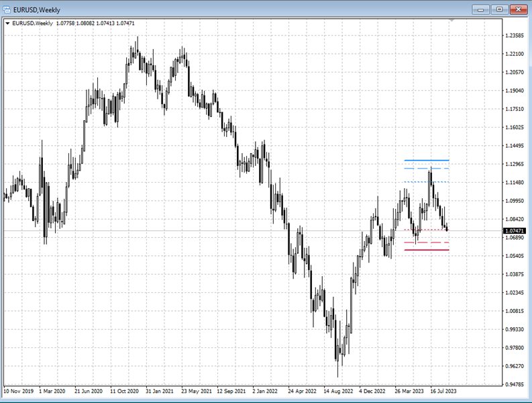Viewport: 532px width, 403px height.
Task: Select the dotted blue level line
Action: (x=427, y=182)
